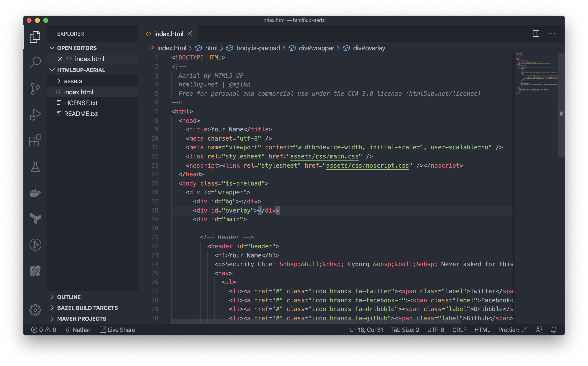
Task: Select the index.html editor tab
Action: pyautogui.click(x=169, y=34)
